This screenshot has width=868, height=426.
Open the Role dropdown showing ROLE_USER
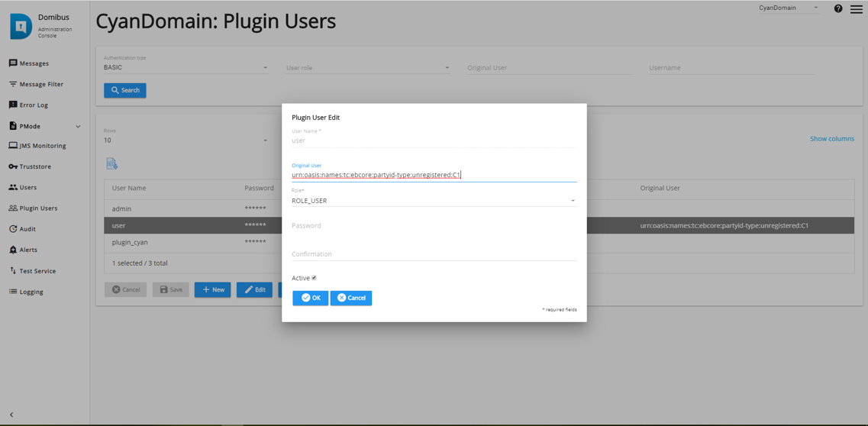pyautogui.click(x=434, y=201)
